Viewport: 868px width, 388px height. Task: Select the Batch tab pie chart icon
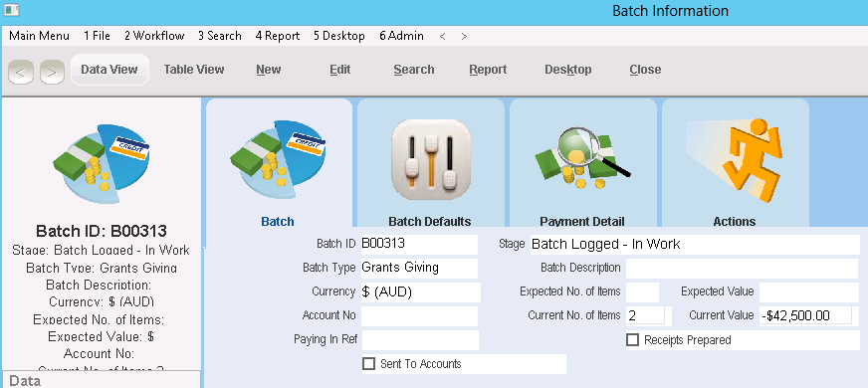278,160
